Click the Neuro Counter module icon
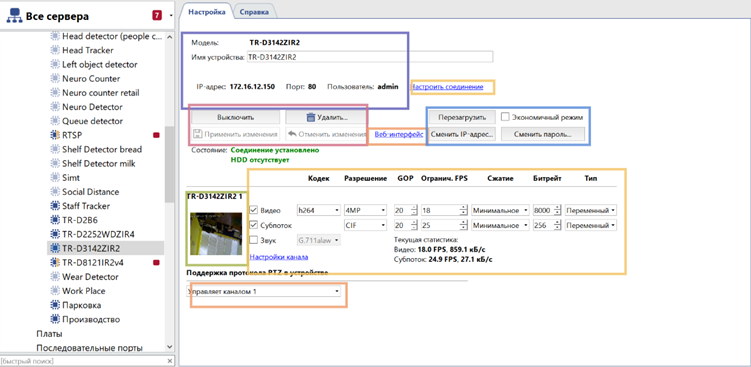The image size is (751, 367). point(55,79)
